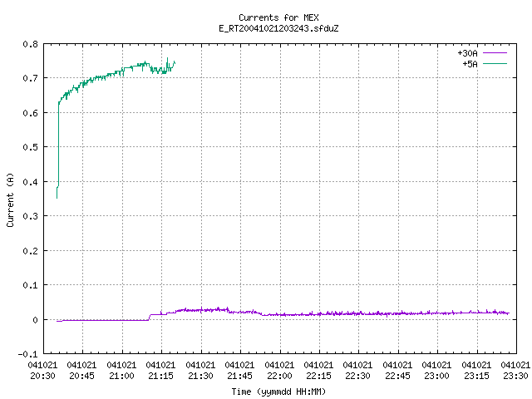532x399 pixels.
Task: Click the +5A legend label
Action: click(470, 64)
